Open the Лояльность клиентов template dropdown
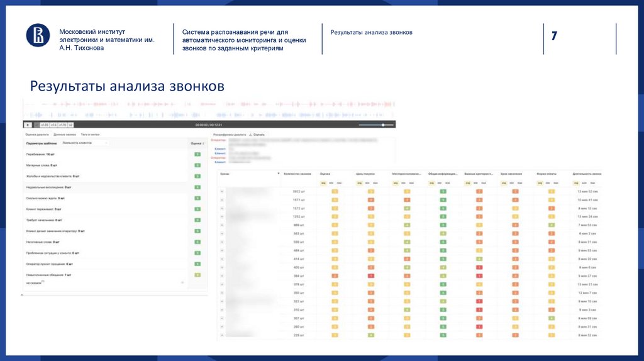The image size is (644, 361). (86, 143)
